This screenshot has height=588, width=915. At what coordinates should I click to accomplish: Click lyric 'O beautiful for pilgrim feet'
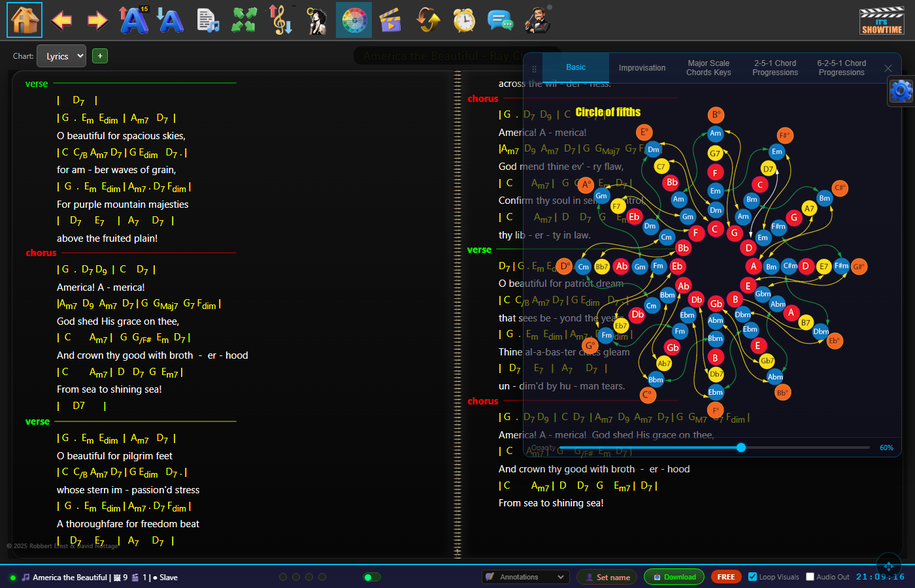(114, 456)
